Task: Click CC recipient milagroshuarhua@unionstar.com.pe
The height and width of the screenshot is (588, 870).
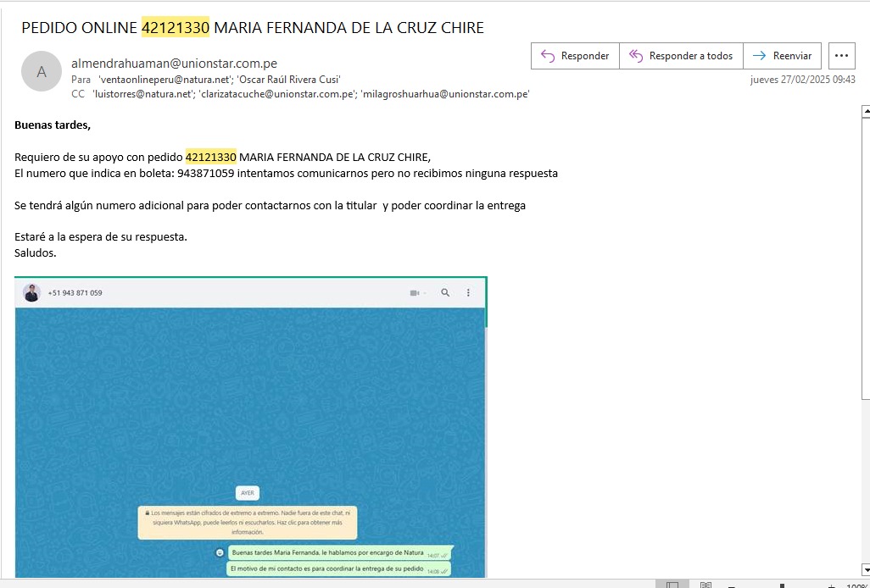Action: click(445, 94)
